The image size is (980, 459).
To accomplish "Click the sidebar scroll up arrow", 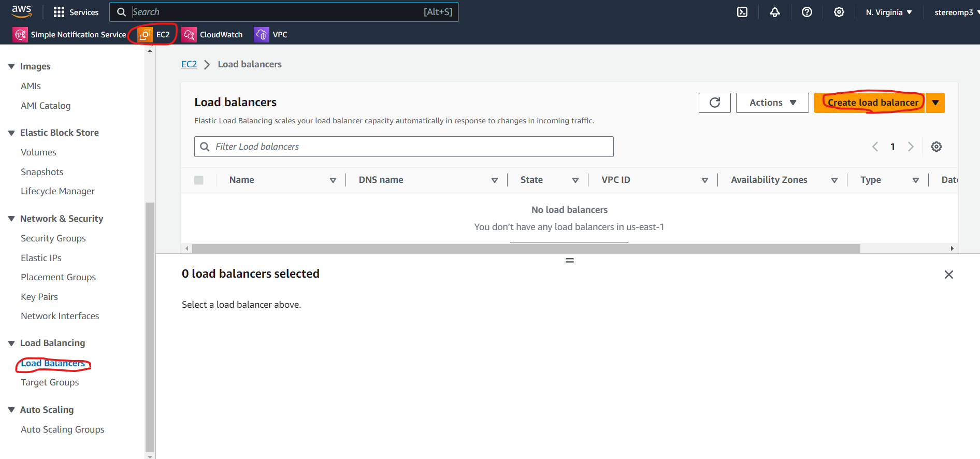I will pos(150,51).
